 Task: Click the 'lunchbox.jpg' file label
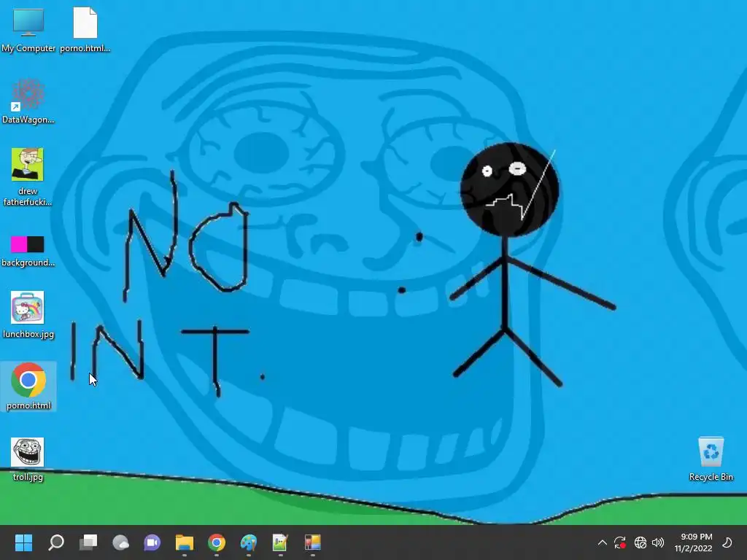click(28, 334)
